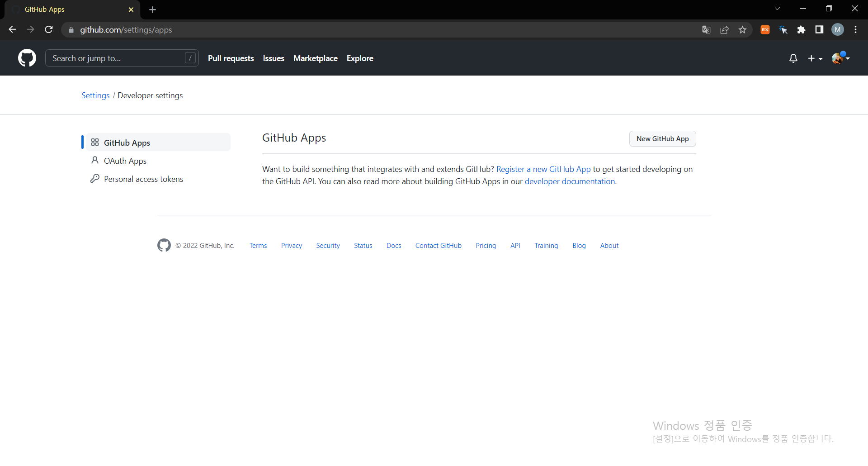Open a new browser tab
868x466 pixels.
(153, 10)
